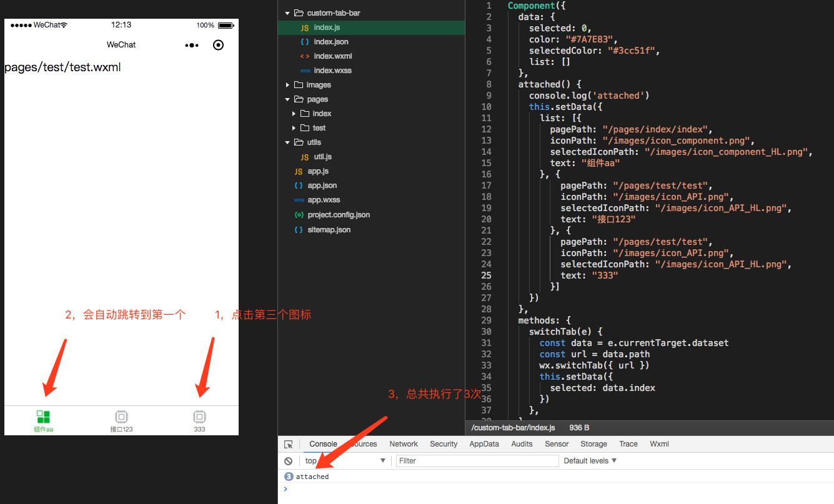Switch to the Sensor tab
Screen dimensions: 834x504
coord(557,444)
